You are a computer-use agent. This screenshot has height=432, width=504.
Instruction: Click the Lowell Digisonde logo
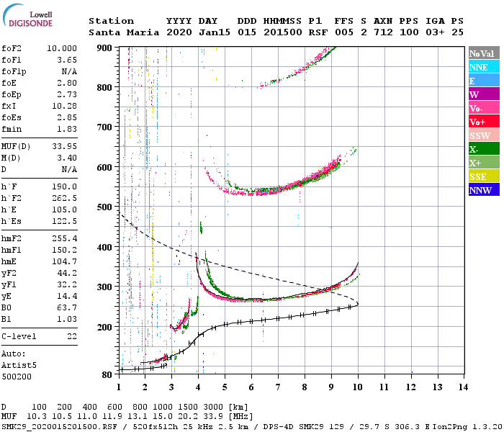click(27, 16)
